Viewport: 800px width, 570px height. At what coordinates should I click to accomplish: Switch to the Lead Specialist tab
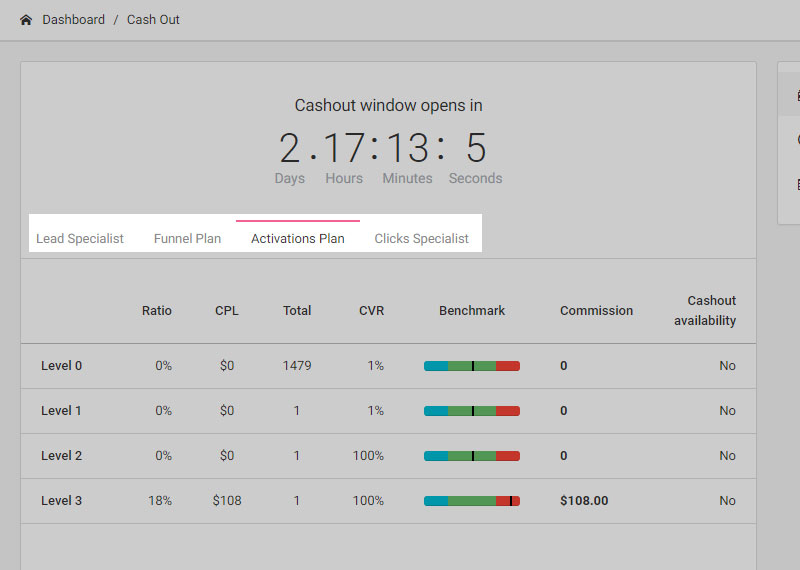point(80,238)
